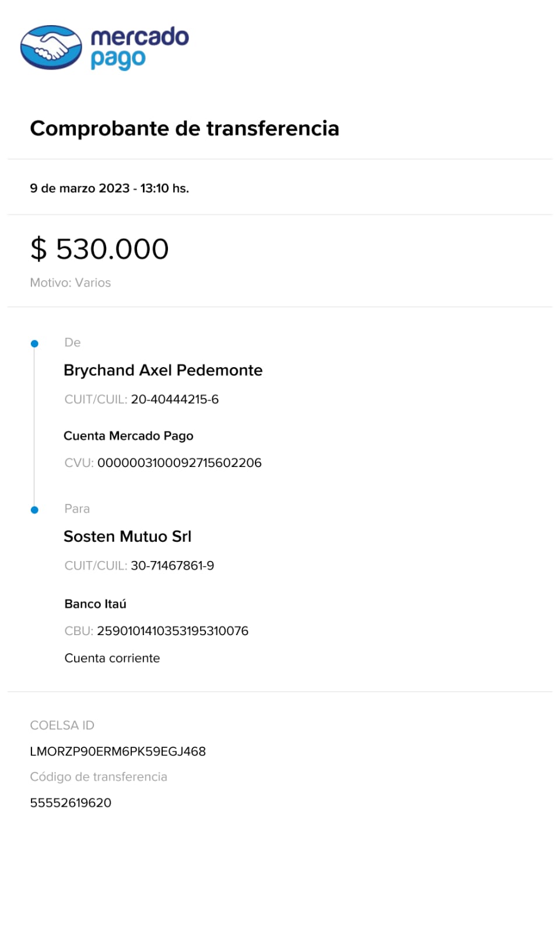The height and width of the screenshot is (934, 560).
Task: Click the Banco Itaú label
Action: 95,604
